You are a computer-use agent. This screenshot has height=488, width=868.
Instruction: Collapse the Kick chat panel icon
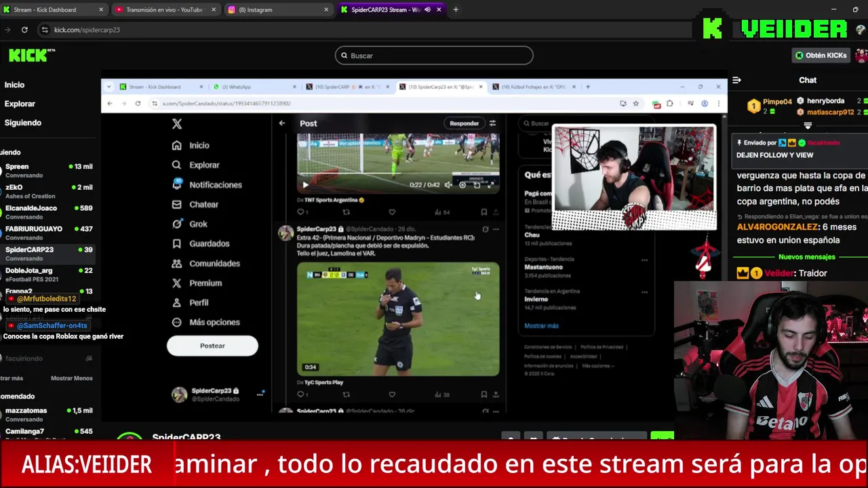pyautogui.click(x=736, y=80)
